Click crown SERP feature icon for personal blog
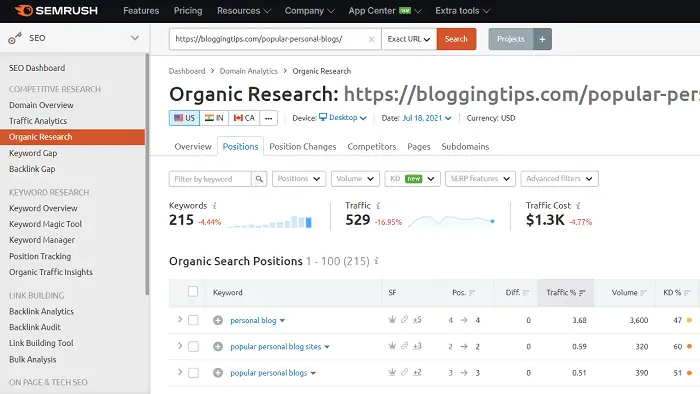This screenshot has height=394, width=700. pyautogui.click(x=392, y=319)
